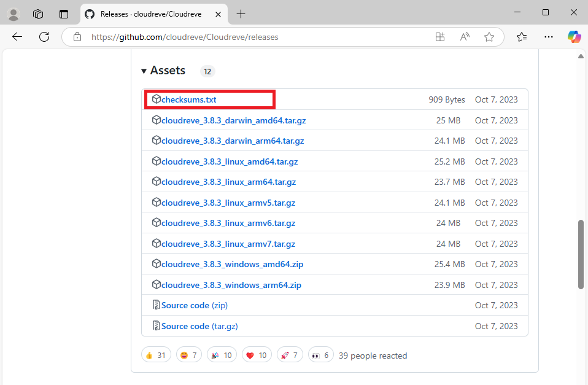Refresh the releases page
588x385 pixels.
44,37
